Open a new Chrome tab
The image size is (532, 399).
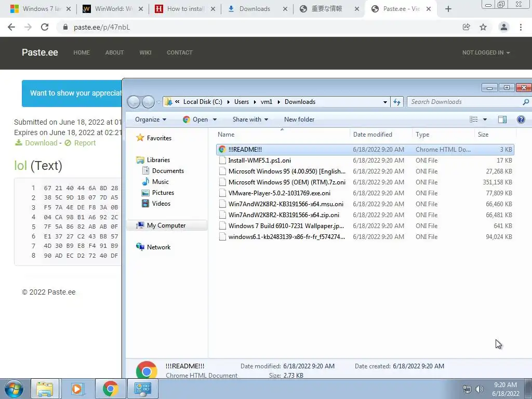[x=448, y=9]
